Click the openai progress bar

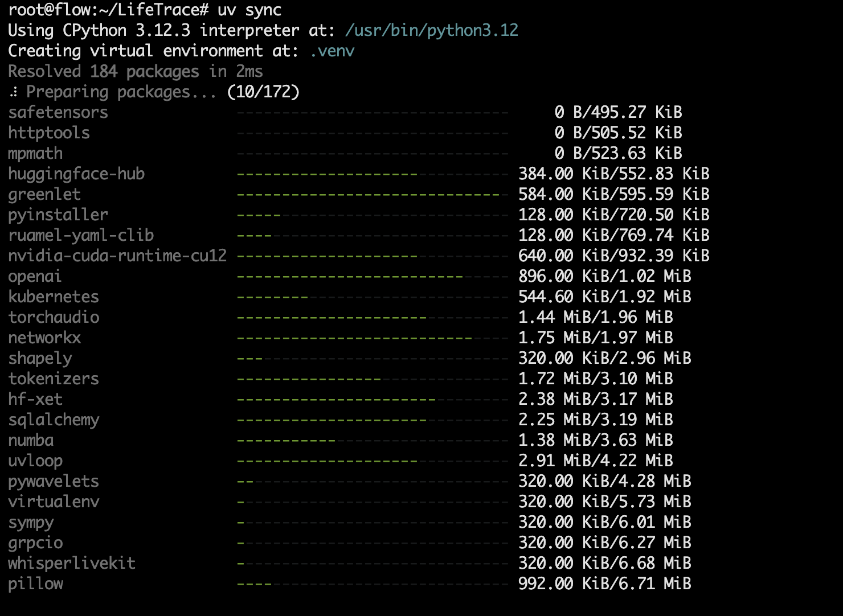(x=373, y=277)
